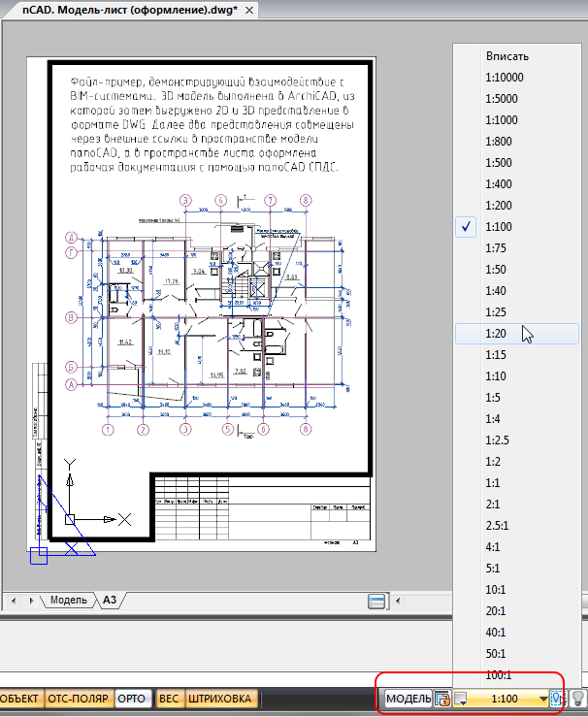Pick the 1:75 viewport scale

[516, 248]
